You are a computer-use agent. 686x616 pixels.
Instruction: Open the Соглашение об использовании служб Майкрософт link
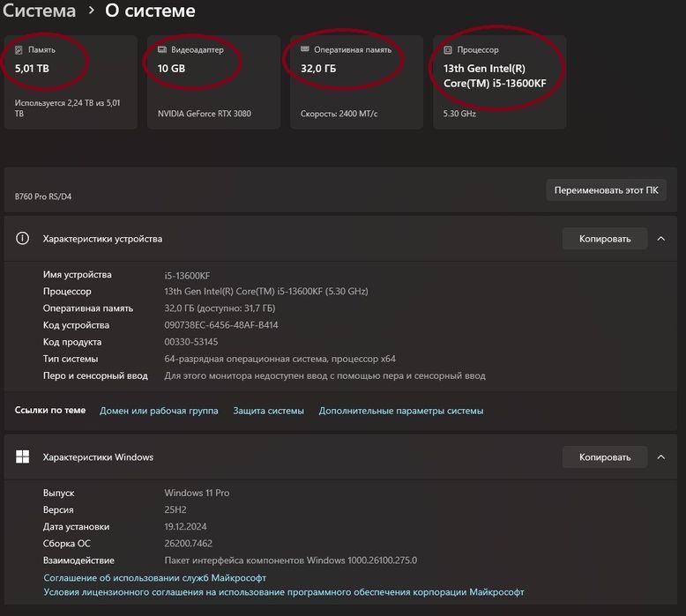pos(155,577)
